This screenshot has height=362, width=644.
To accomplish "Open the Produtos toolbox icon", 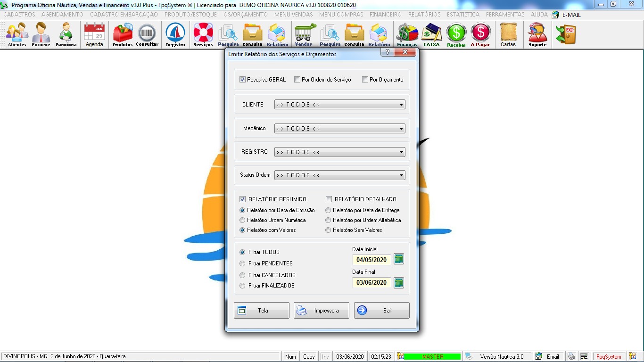I will (x=123, y=35).
